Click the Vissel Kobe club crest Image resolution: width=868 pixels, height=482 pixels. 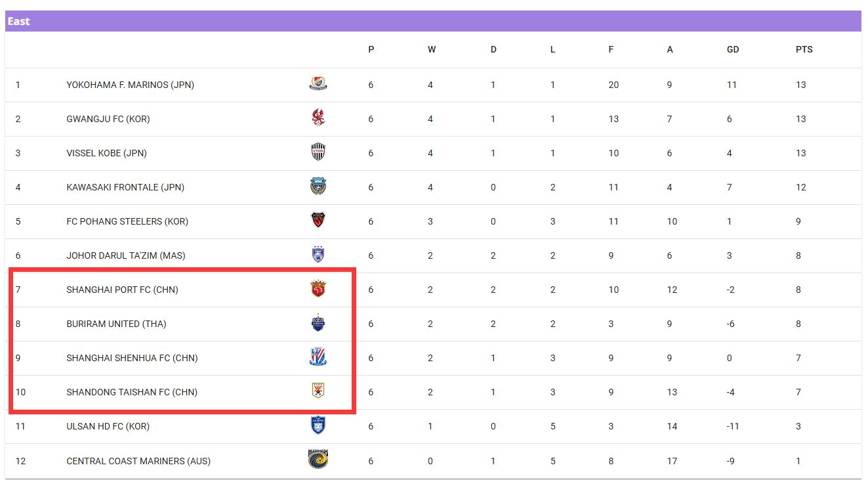(318, 152)
